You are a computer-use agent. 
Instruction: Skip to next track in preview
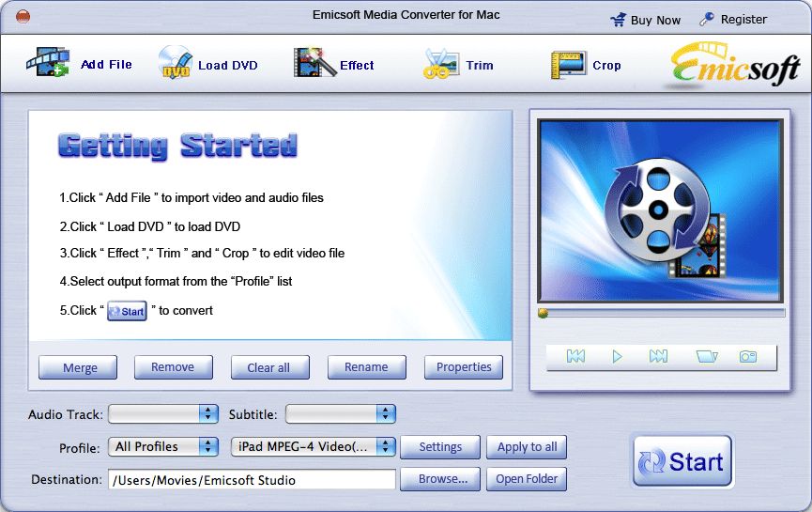(658, 356)
